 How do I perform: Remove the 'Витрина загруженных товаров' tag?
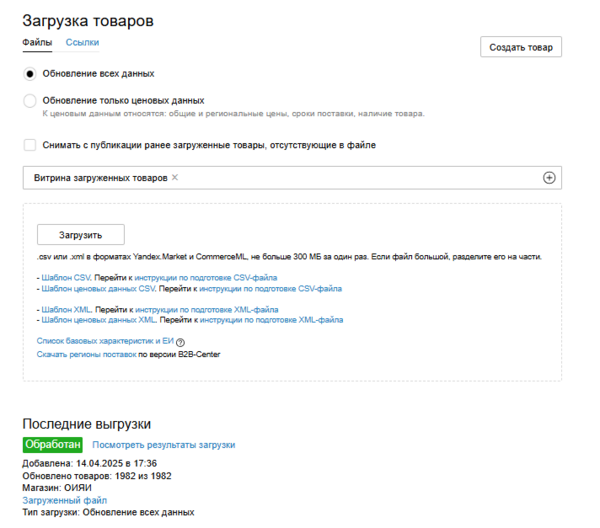[175, 177]
